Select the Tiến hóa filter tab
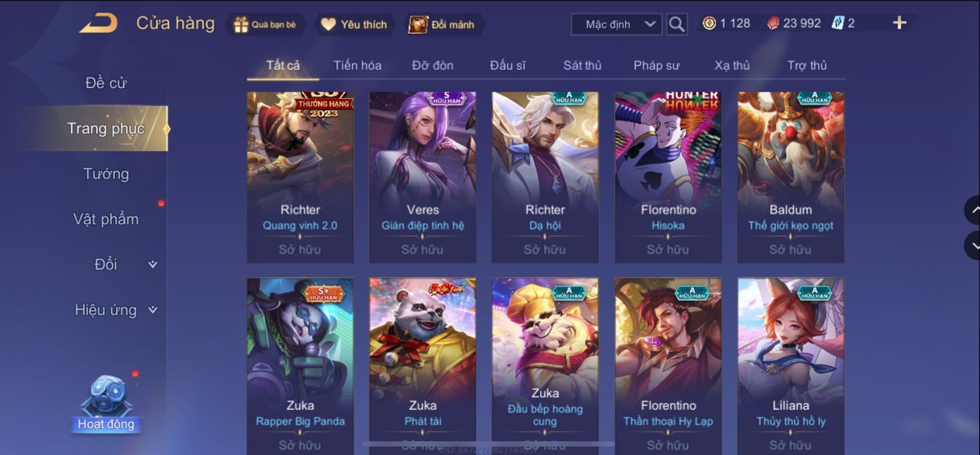The width and height of the screenshot is (980, 455). pos(357,66)
